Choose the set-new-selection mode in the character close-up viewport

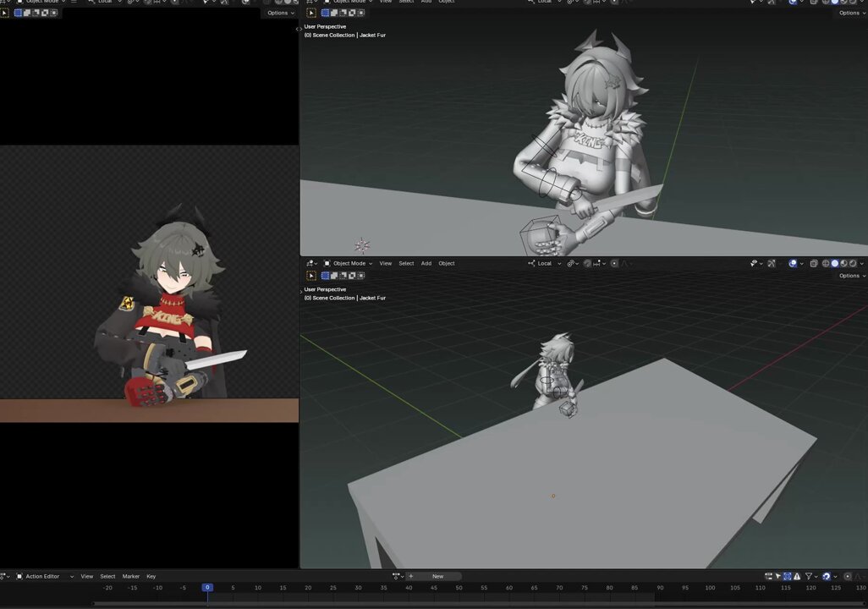coord(326,13)
